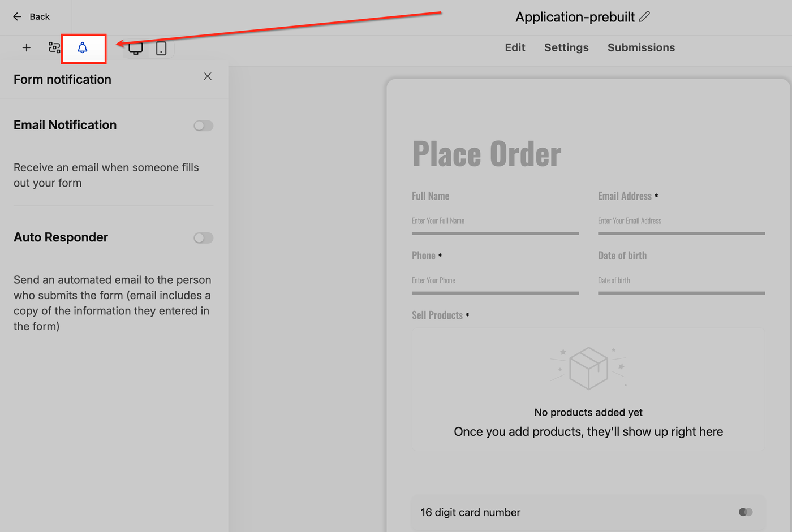Click the Application-prebuilt form title
This screenshot has height=532, width=792.
click(x=575, y=17)
